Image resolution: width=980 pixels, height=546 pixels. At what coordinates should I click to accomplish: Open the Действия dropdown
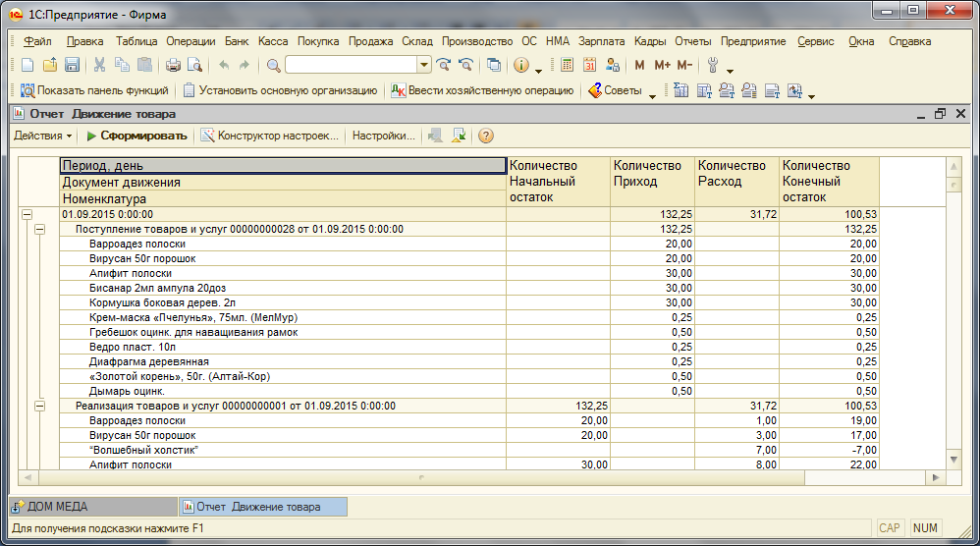(x=42, y=136)
